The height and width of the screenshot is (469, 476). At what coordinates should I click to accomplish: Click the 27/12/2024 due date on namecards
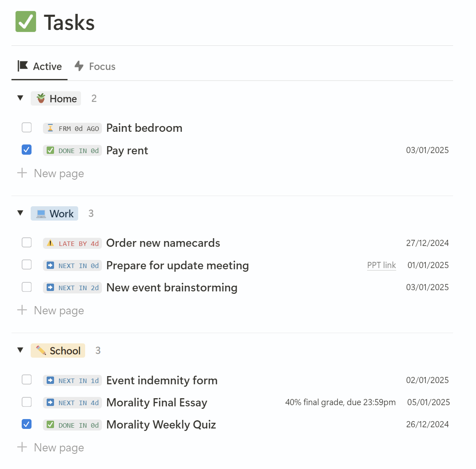point(427,243)
